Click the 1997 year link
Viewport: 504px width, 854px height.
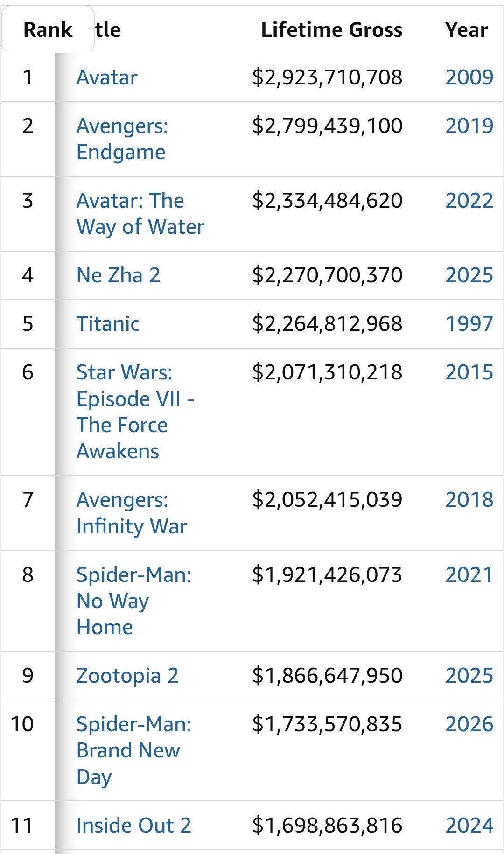click(x=469, y=324)
